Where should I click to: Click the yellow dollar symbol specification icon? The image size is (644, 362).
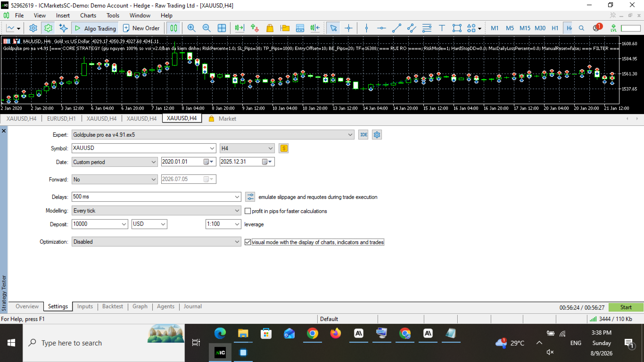pyautogui.click(x=283, y=148)
